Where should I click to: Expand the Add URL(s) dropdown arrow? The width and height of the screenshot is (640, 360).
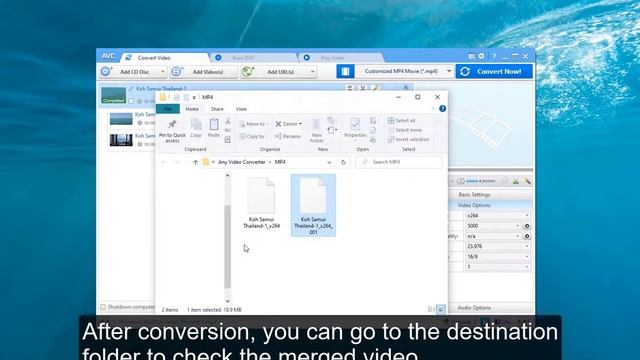coord(313,72)
